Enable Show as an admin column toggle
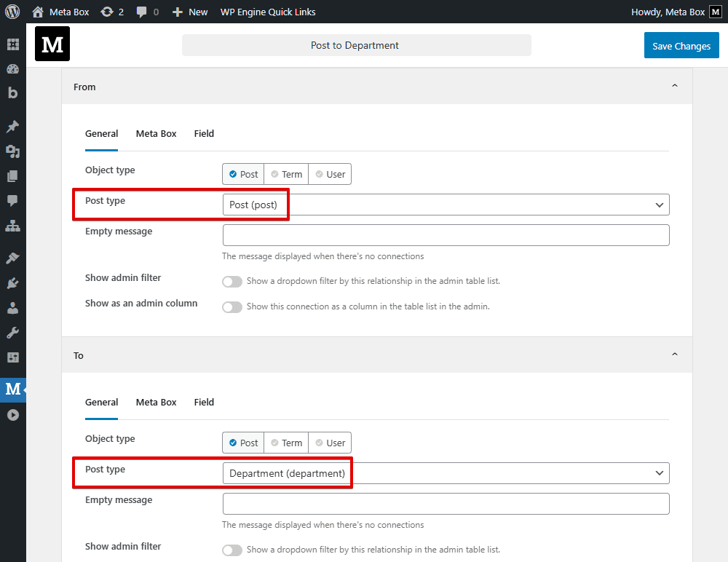 pyautogui.click(x=232, y=306)
